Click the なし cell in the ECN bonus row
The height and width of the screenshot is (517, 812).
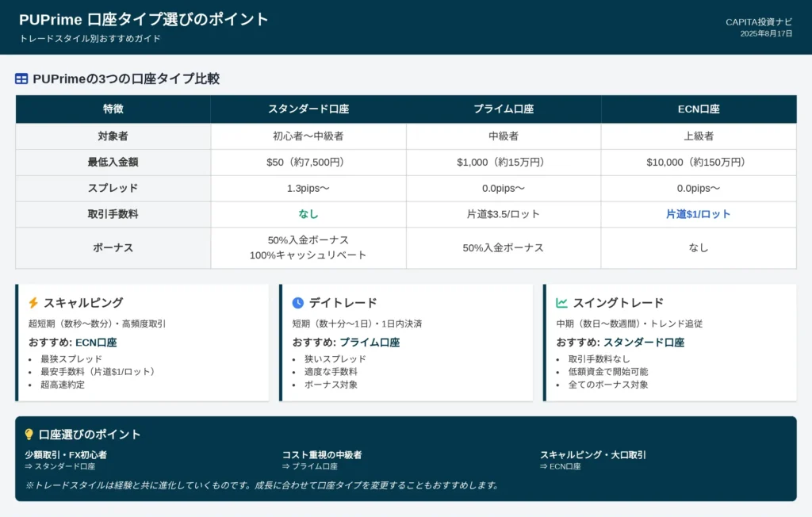[699, 247]
